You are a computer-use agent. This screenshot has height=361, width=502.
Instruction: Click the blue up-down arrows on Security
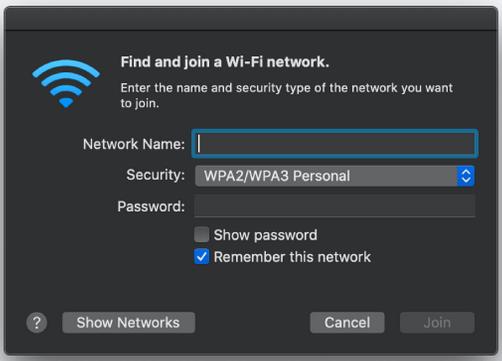[466, 176]
